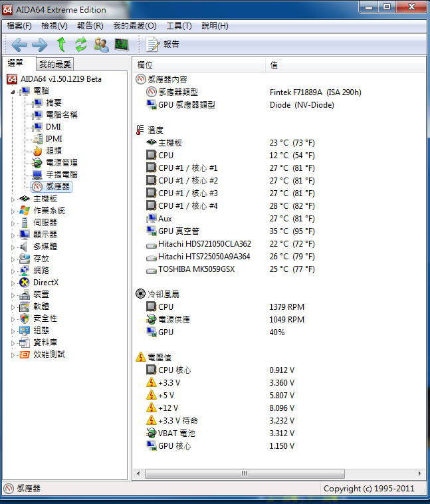
Task: Expand the 顯示器 tree node
Action: (x=13, y=235)
